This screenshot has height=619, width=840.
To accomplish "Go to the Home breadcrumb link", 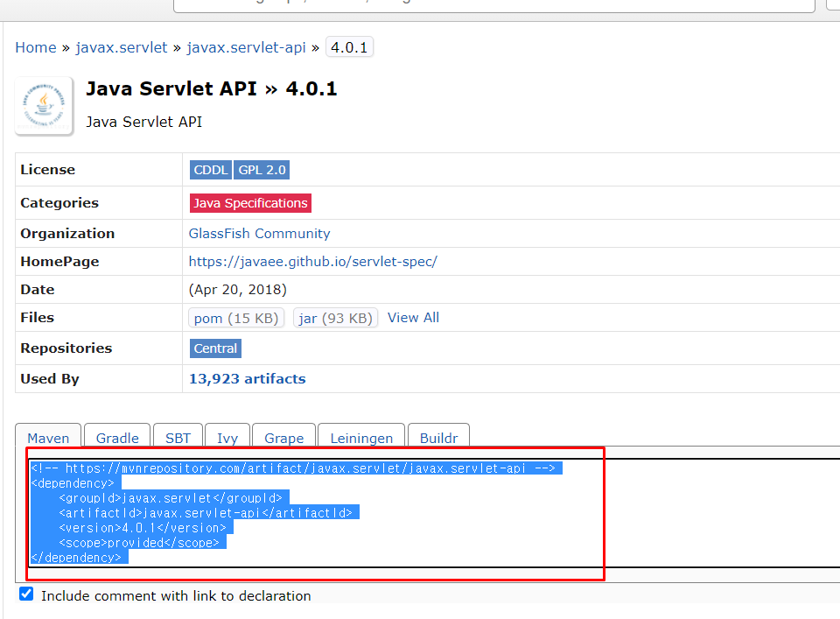I will [35, 47].
